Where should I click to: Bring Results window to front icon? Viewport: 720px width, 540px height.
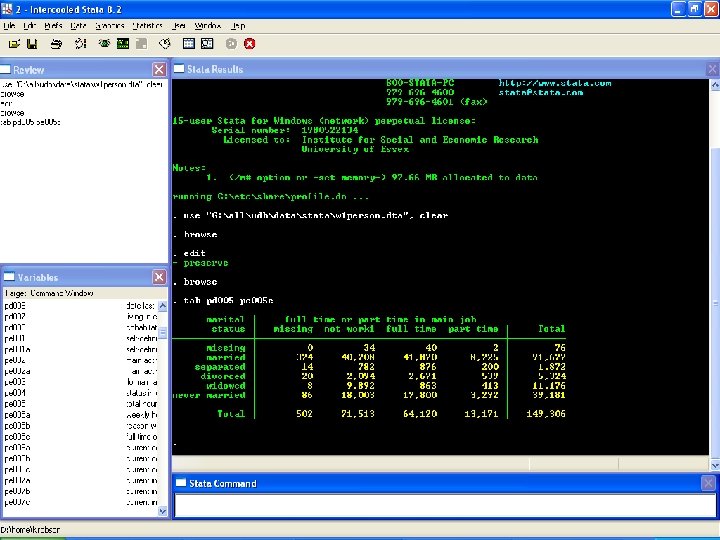(123, 44)
